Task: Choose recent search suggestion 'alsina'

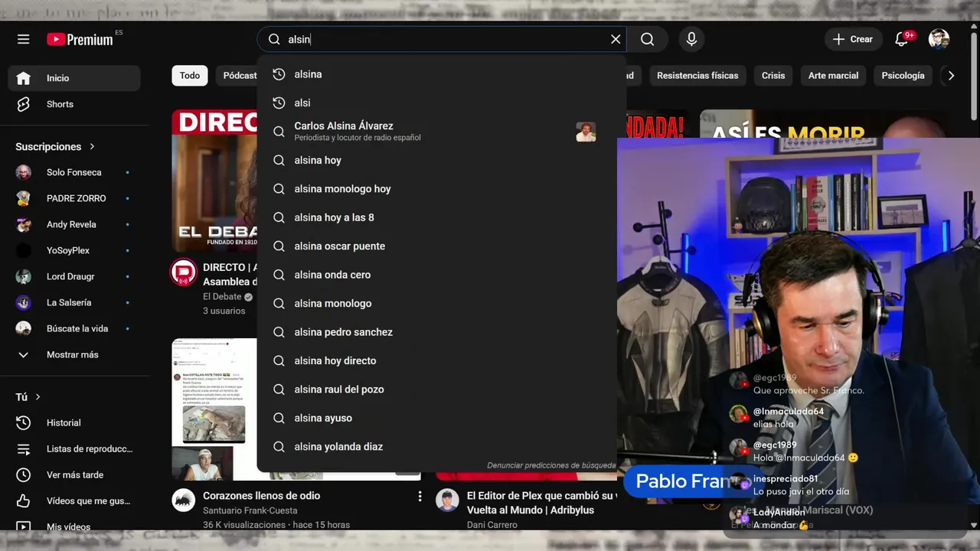Action: 442,74
